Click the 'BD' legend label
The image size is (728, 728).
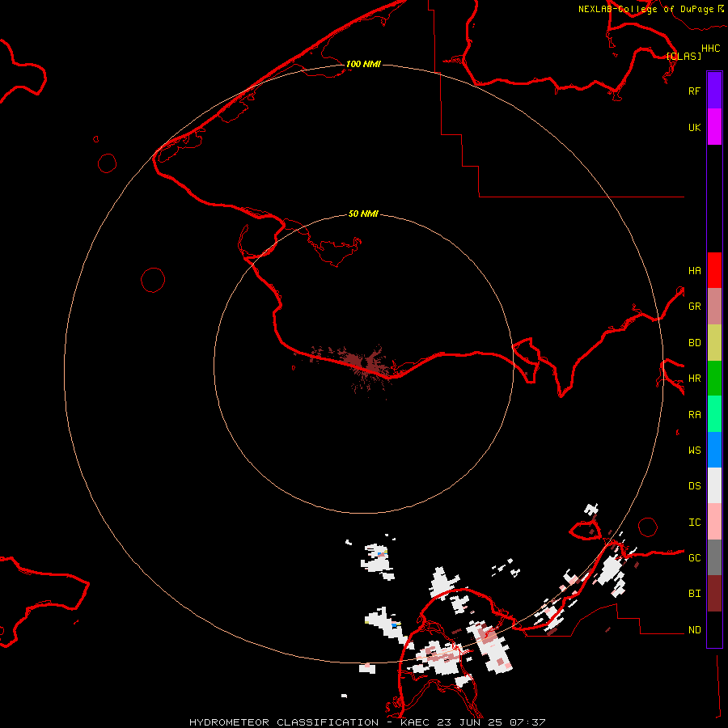pos(694,342)
